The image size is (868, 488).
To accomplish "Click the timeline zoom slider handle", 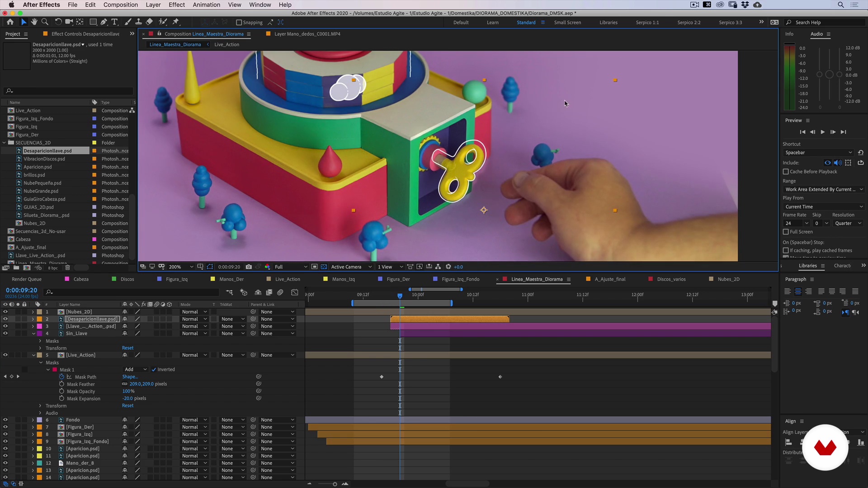I will tap(335, 484).
